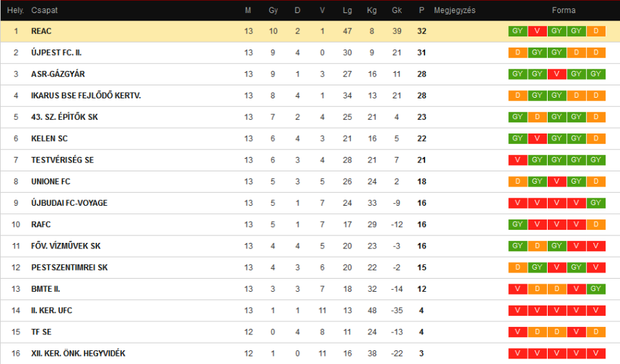Click the red V badge in ASR-GÁZGYÁR's form
This screenshot has height=364, width=620.
[x=557, y=74]
